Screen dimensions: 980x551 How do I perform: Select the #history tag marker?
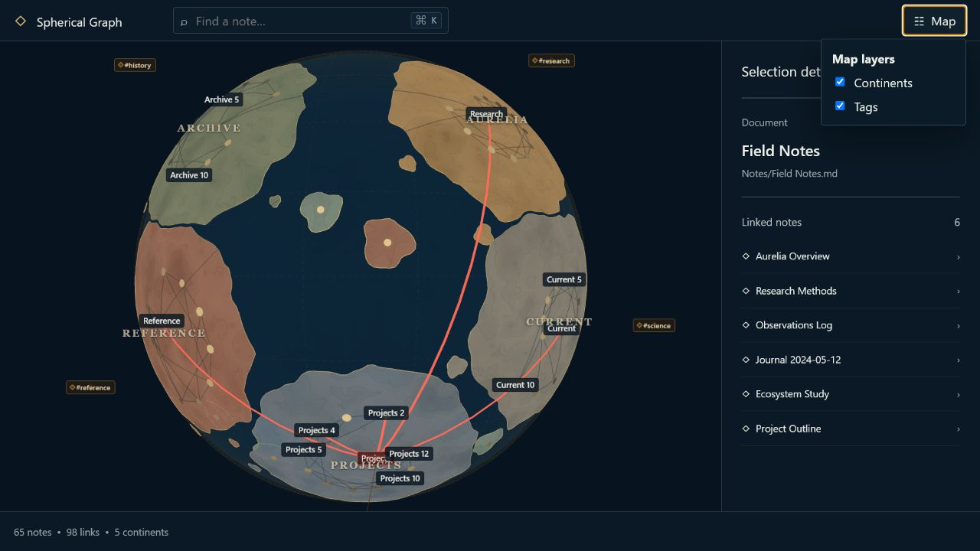tap(135, 65)
